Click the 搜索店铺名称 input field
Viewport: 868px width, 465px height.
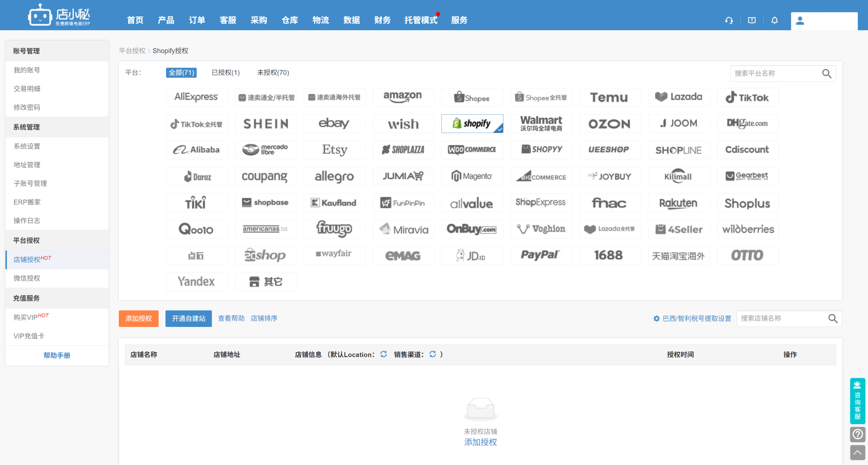pos(781,318)
